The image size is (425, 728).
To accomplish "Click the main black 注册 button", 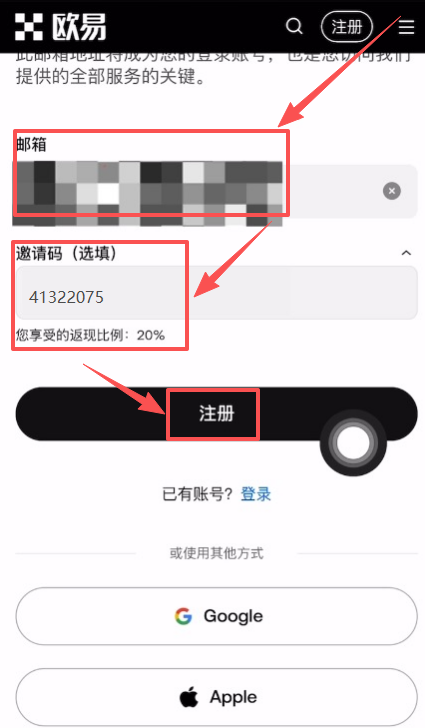I will pos(216,414).
